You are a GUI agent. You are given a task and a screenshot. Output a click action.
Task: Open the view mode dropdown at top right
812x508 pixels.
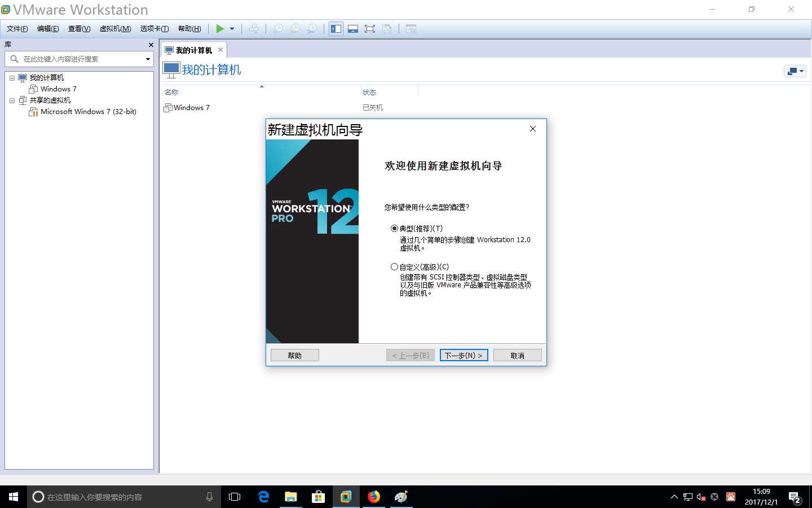click(x=795, y=71)
